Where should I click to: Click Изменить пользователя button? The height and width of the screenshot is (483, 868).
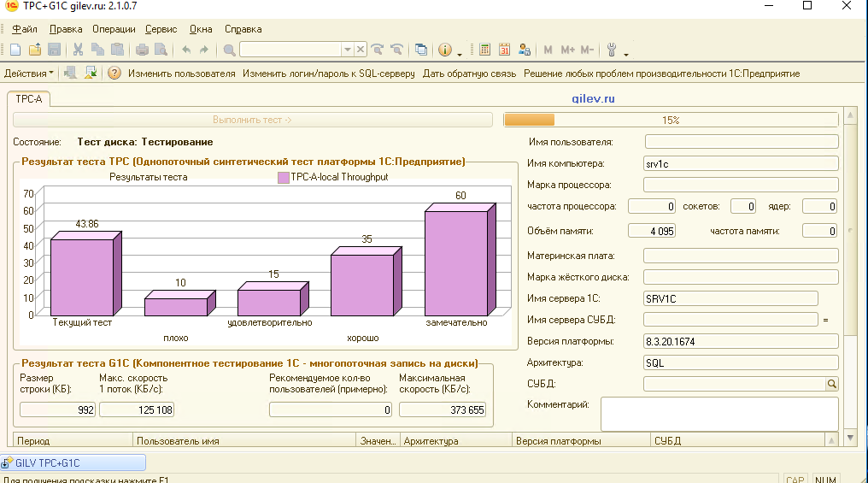tap(181, 74)
